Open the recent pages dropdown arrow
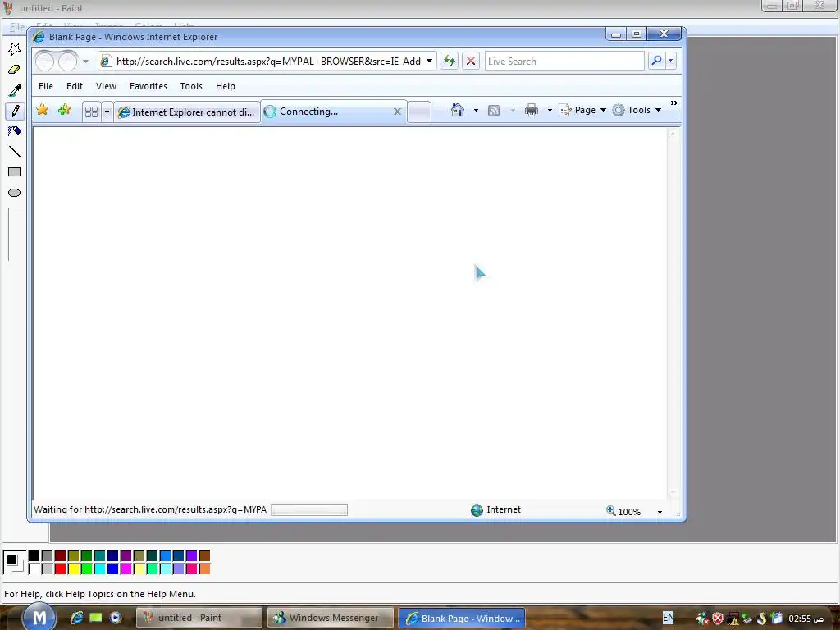The height and width of the screenshot is (630, 840). click(85, 62)
